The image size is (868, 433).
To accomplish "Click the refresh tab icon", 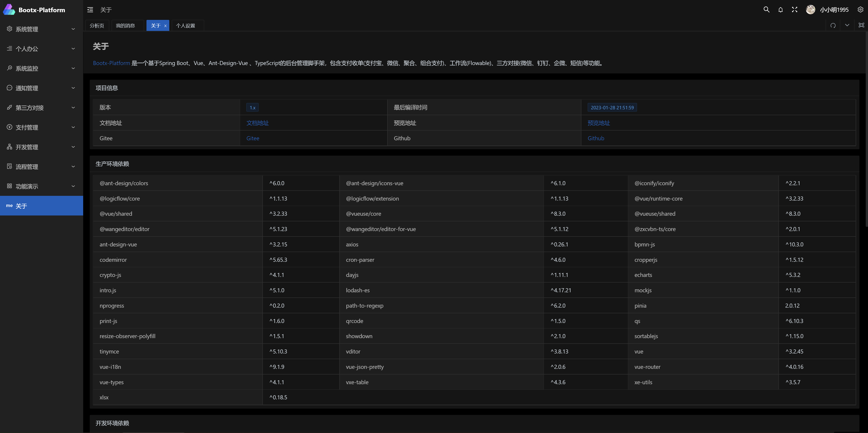I will click(833, 26).
